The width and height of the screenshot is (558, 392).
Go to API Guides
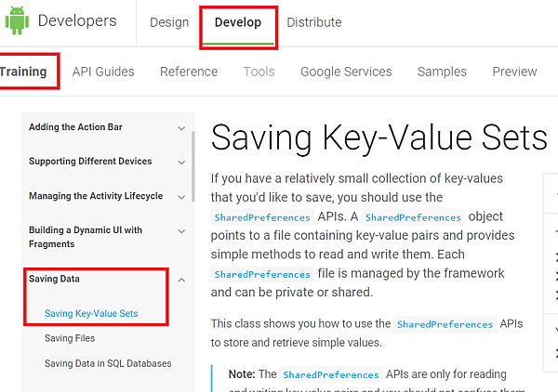103,72
